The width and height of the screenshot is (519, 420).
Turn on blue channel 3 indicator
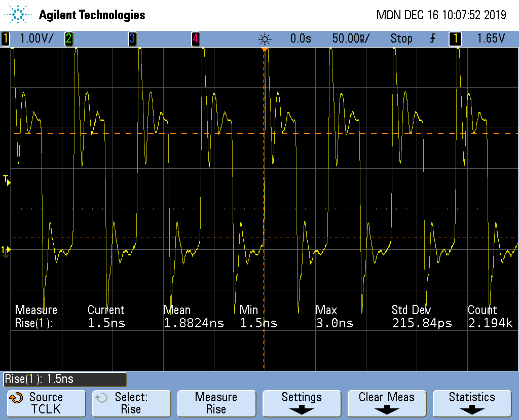(132, 39)
